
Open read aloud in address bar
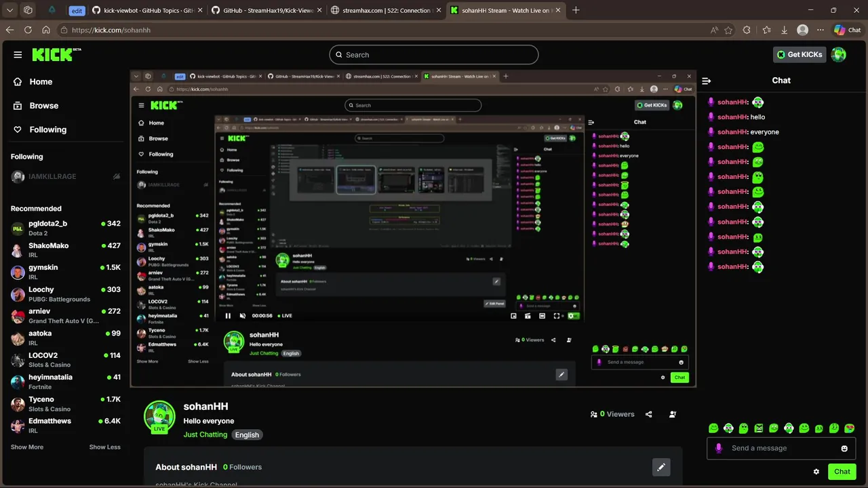coord(714,30)
